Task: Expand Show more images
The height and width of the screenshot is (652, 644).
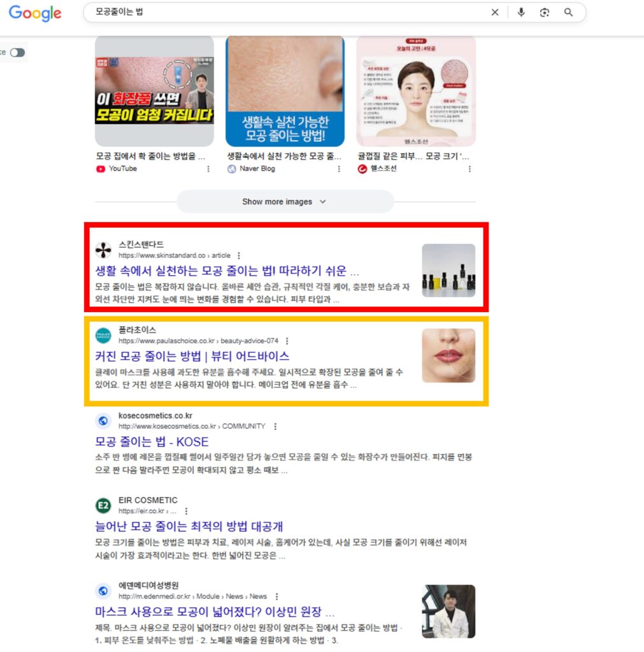Action: [x=285, y=202]
